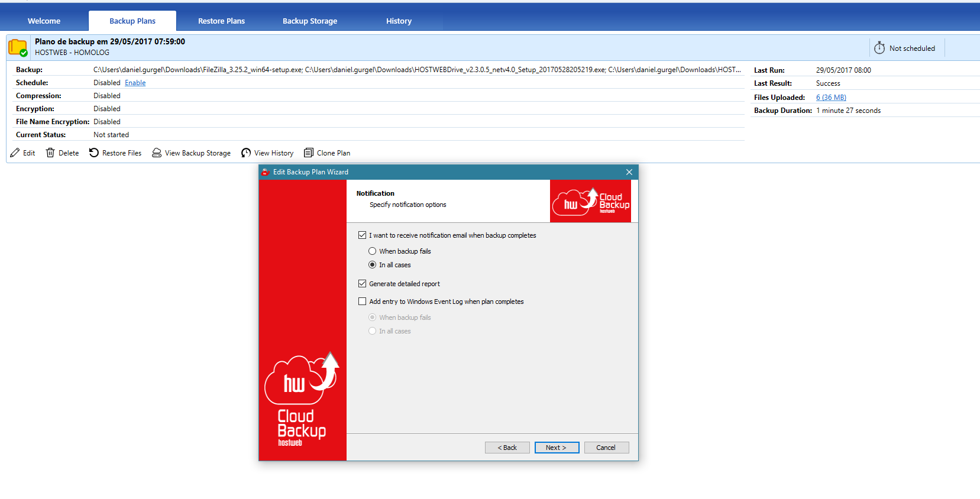Screen dimensions: 980x499
Task: Click the Clone Plan label
Action: click(334, 153)
